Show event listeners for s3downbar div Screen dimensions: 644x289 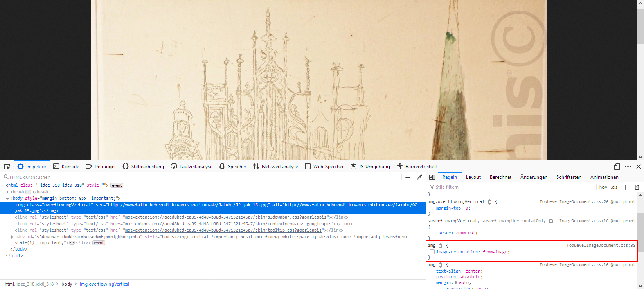99,243
